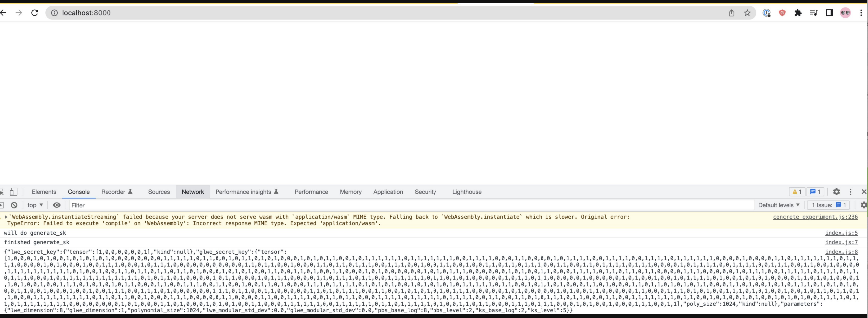Image resolution: width=868 pixels, height=318 pixels.
Task: Open the Chrome three-dot menu
Action: 861,13
